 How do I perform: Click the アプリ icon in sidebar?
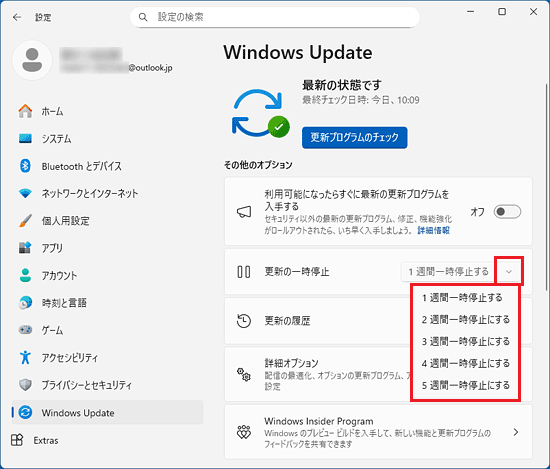coord(25,248)
